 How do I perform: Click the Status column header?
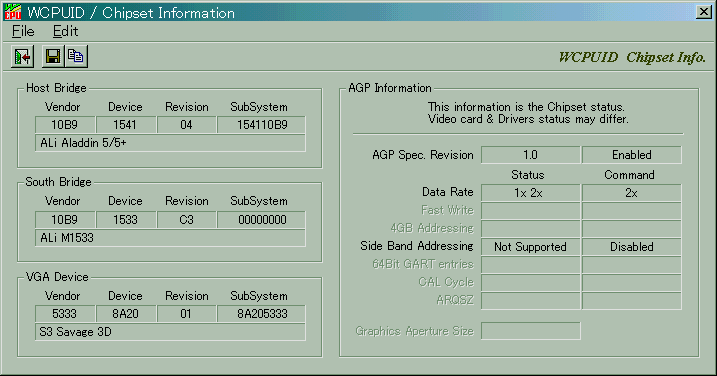[x=528, y=175]
